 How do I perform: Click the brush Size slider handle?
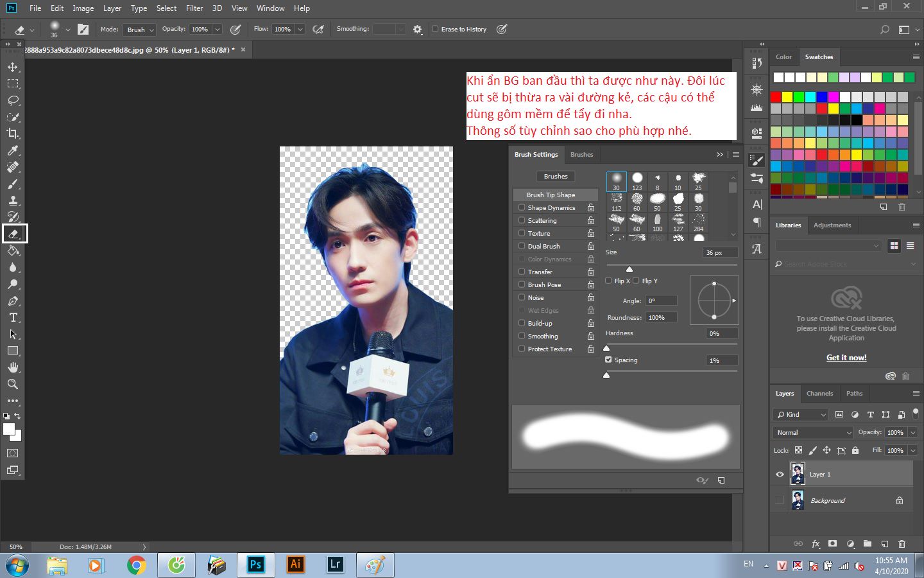(x=629, y=270)
